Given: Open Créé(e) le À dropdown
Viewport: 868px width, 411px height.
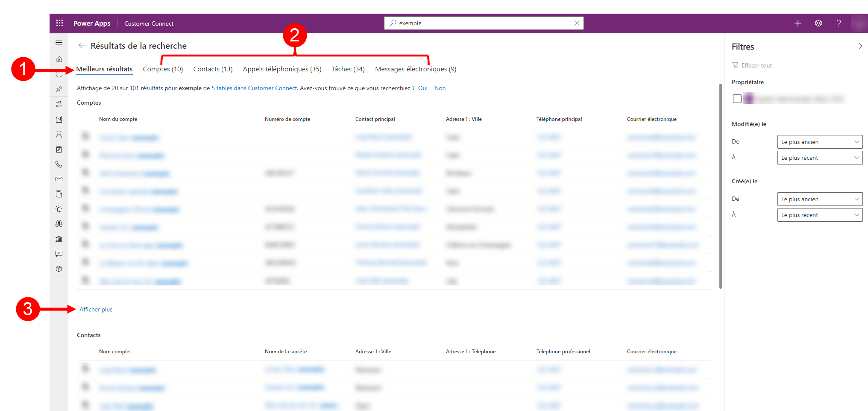Looking at the screenshot, I should pos(820,215).
